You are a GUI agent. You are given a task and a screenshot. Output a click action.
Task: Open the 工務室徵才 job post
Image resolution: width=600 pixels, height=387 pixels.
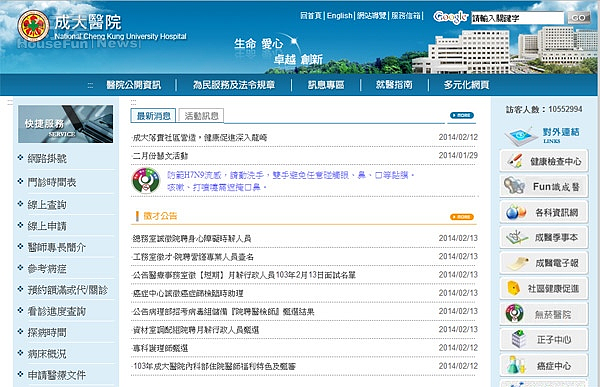[x=193, y=257]
